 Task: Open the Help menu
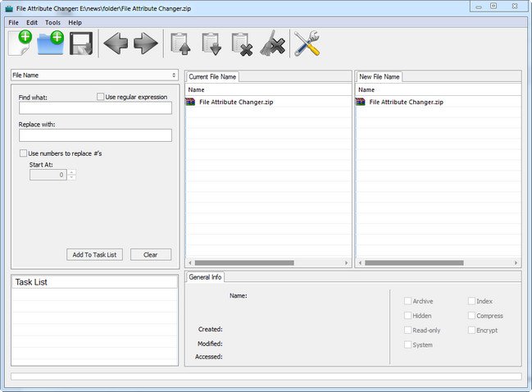pos(75,23)
